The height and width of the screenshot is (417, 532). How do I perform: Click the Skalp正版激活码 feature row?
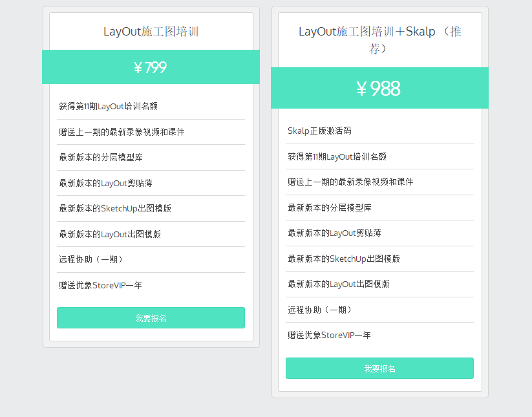coord(320,131)
